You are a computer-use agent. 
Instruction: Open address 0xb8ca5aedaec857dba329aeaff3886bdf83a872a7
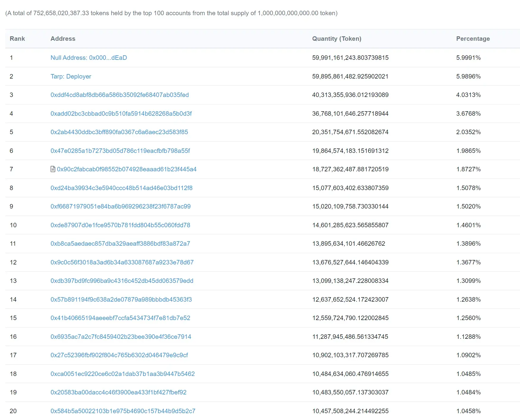[120, 244]
